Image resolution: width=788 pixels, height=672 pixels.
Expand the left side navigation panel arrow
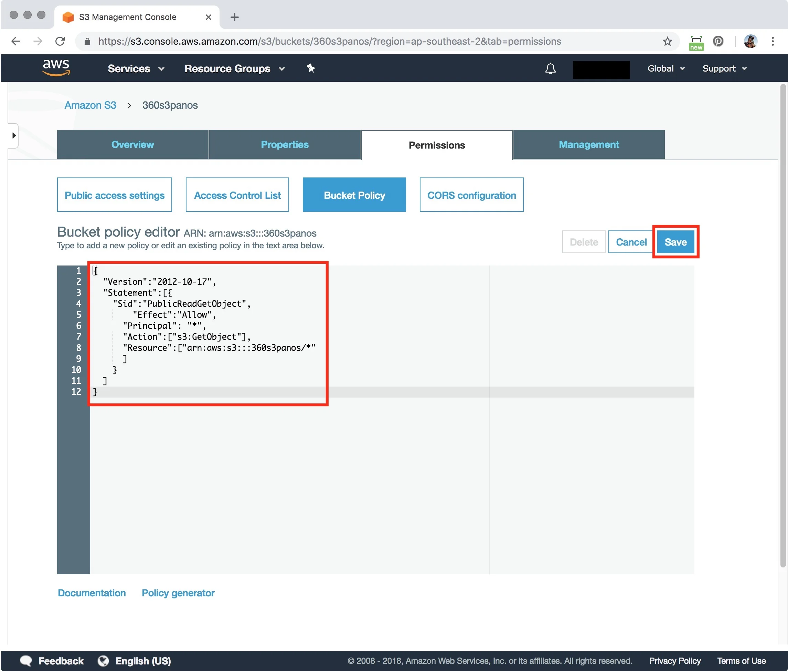pos(14,135)
